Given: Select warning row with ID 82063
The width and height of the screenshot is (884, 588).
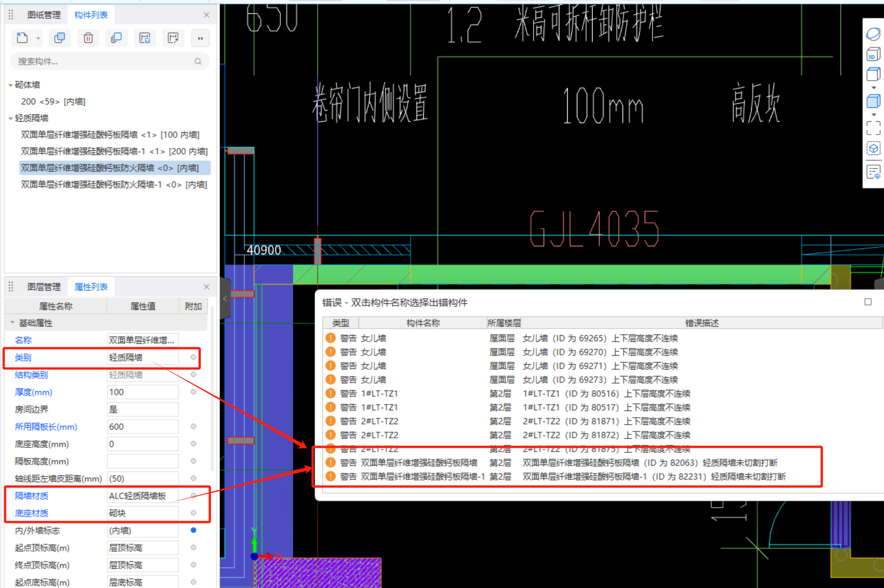Looking at the screenshot, I should pos(602,463).
